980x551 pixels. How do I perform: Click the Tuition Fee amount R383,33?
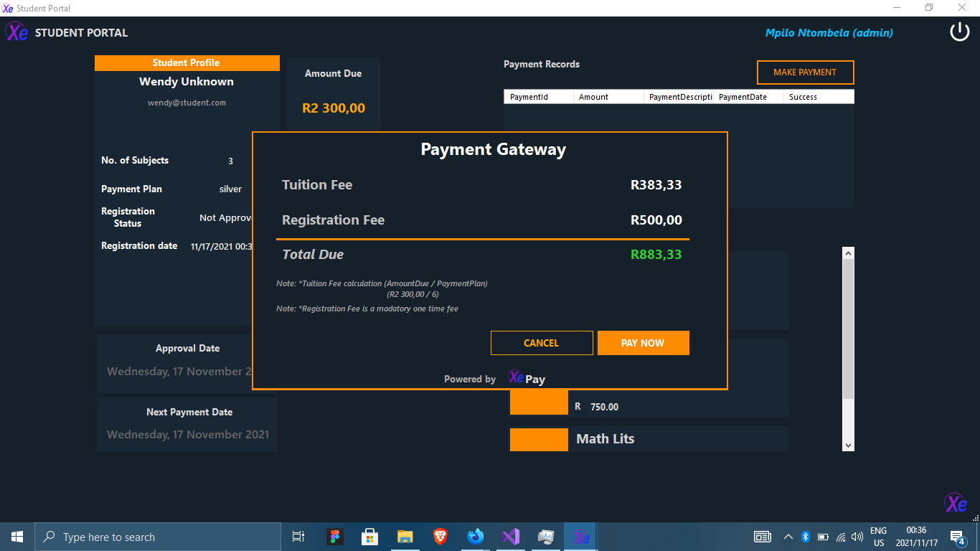(x=656, y=185)
